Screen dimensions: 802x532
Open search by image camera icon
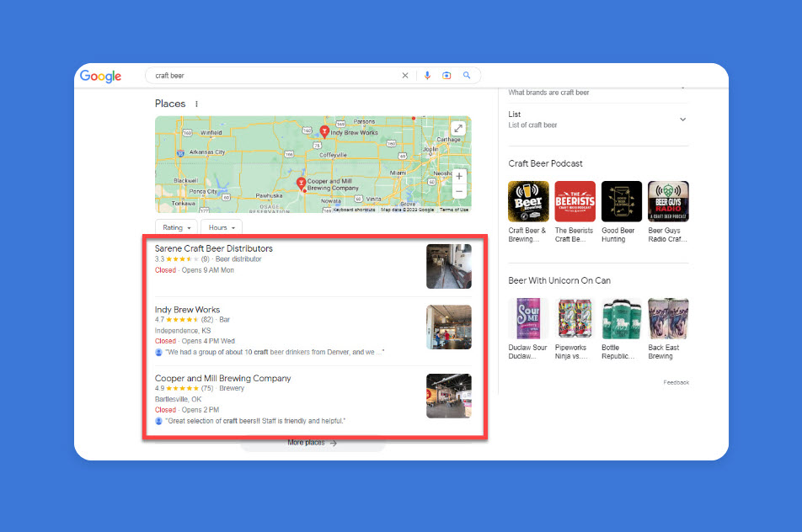446,76
